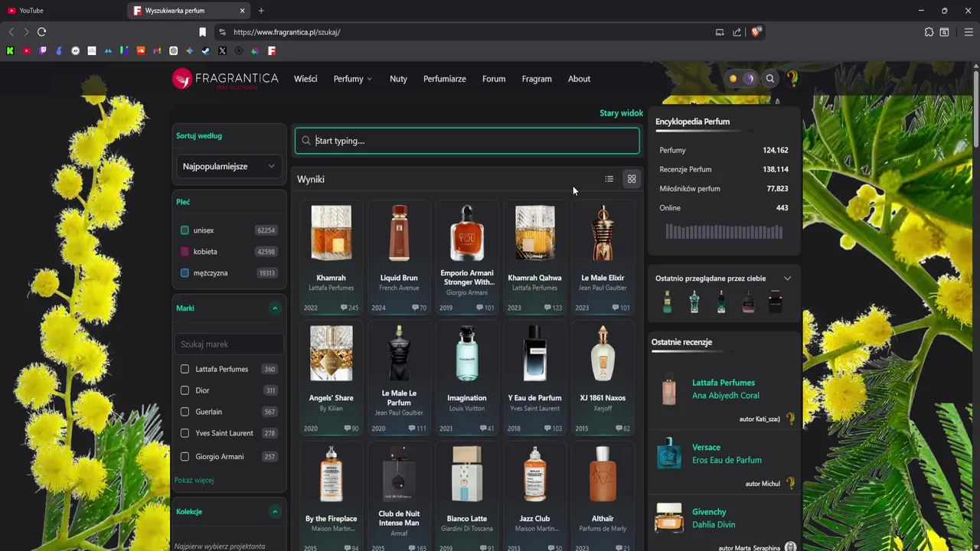Image resolution: width=980 pixels, height=551 pixels.
Task: Click the share page icon
Action: tap(737, 32)
